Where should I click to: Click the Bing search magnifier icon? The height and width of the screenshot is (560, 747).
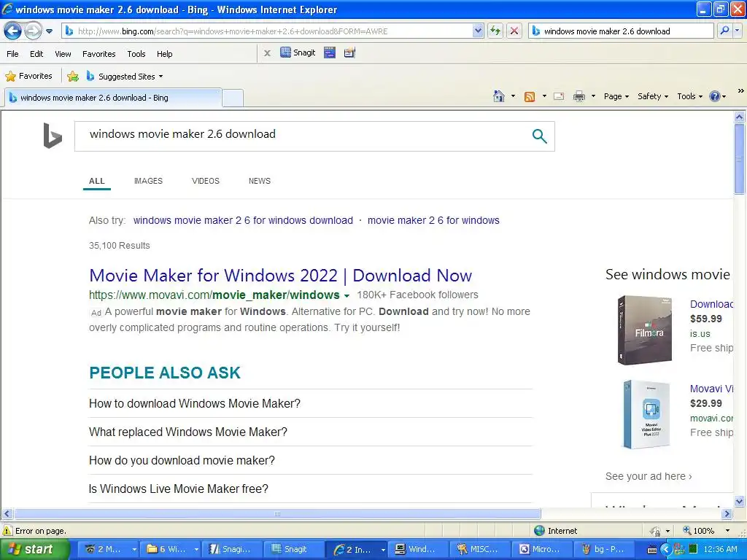click(x=539, y=136)
